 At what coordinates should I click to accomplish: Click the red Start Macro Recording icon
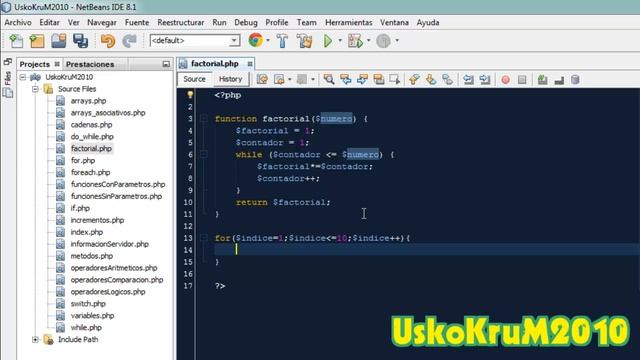tap(505, 80)
